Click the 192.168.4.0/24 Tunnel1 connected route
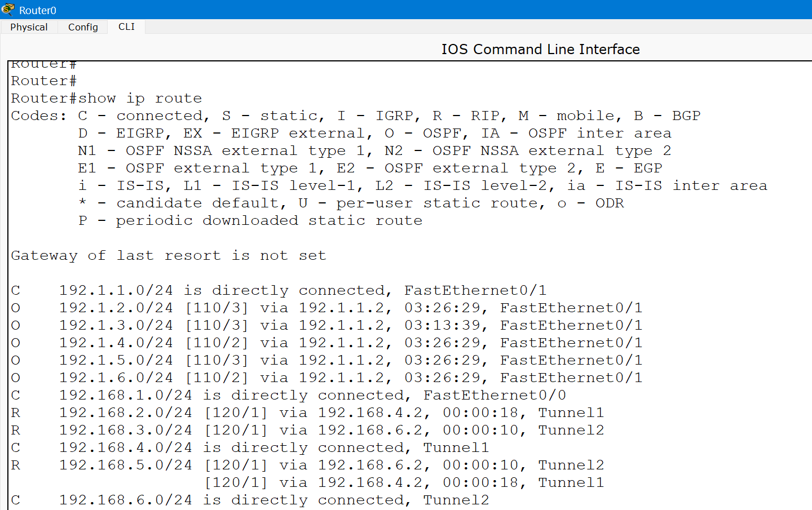 250,448
